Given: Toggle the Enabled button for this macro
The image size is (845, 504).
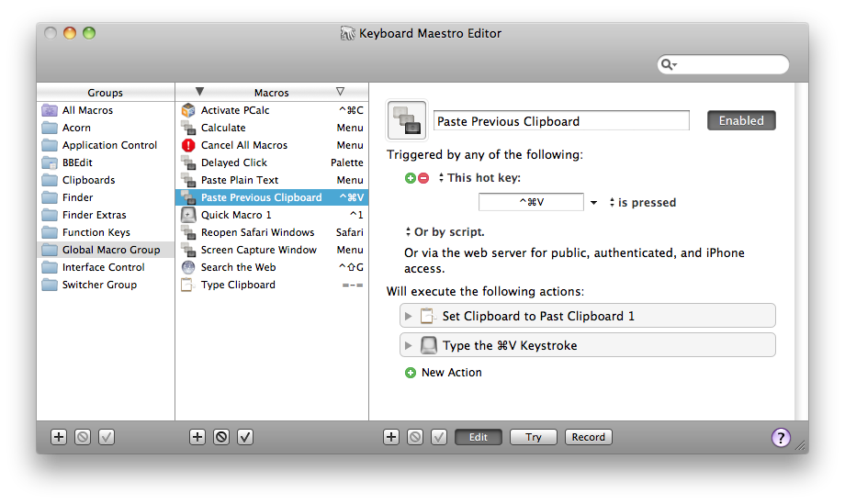Looking at the screenshot, I should (x=741, y=120).
